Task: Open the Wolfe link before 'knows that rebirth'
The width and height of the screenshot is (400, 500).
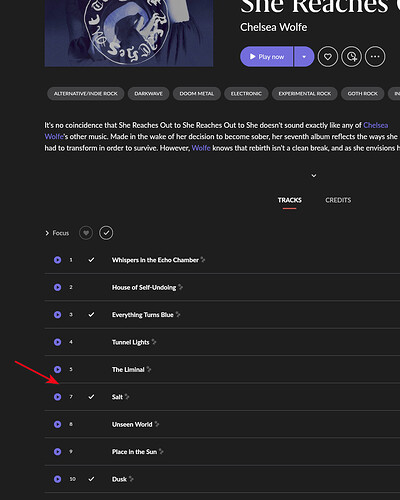Action: (201, 148)
